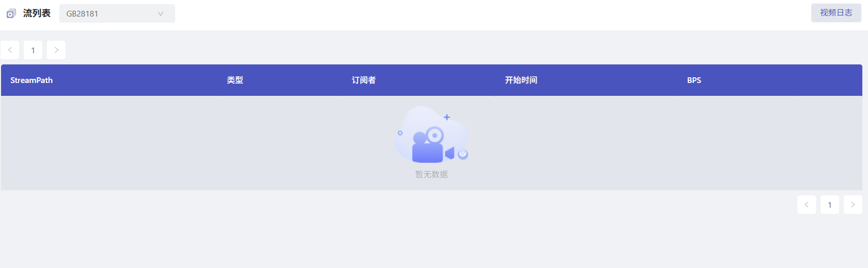Click the 开始时间 column header
868x268 pixels.
521,80
